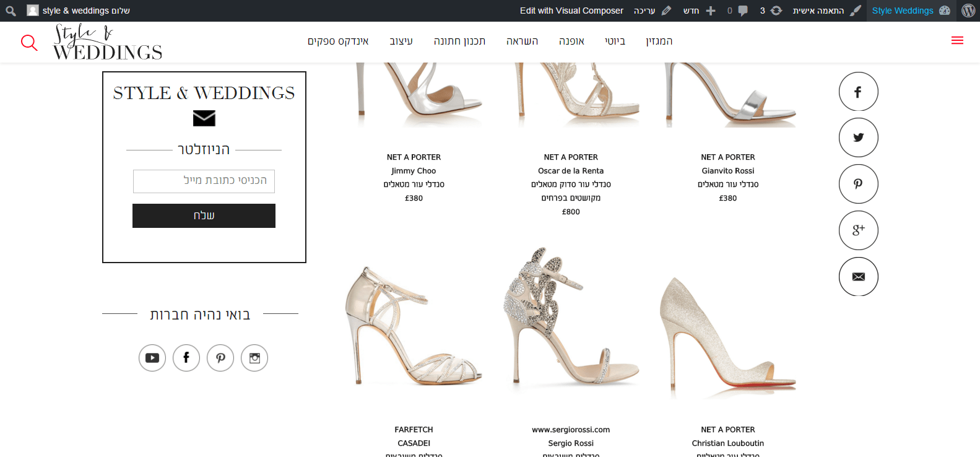The width and height of the screenshot is (980, 457).
Task: Open the Facebook page icon under בואי נהיה חברות
Action: [x=186, y=358]
